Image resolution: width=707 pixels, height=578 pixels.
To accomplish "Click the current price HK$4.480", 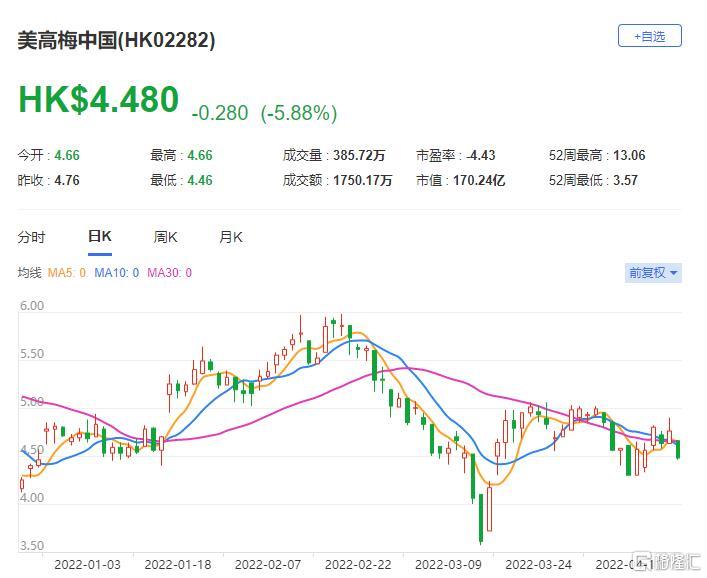I will (x=98, y=100).
